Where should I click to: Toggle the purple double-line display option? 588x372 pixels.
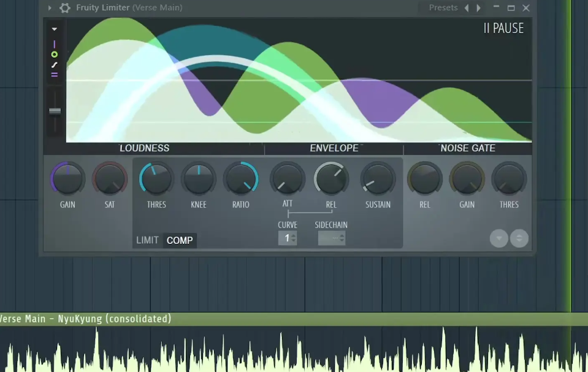pos(55,75)
